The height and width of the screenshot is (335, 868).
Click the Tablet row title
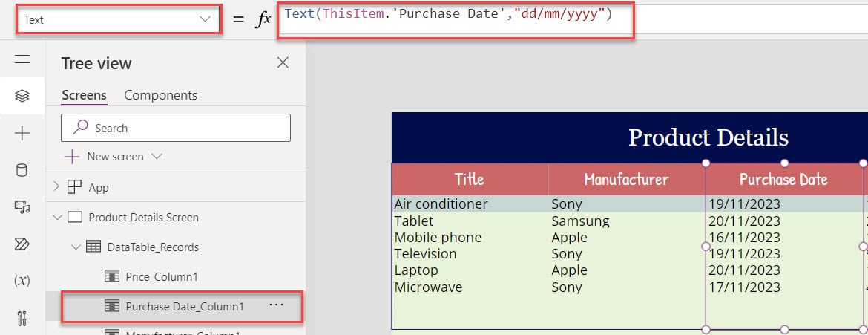point(413,221)
